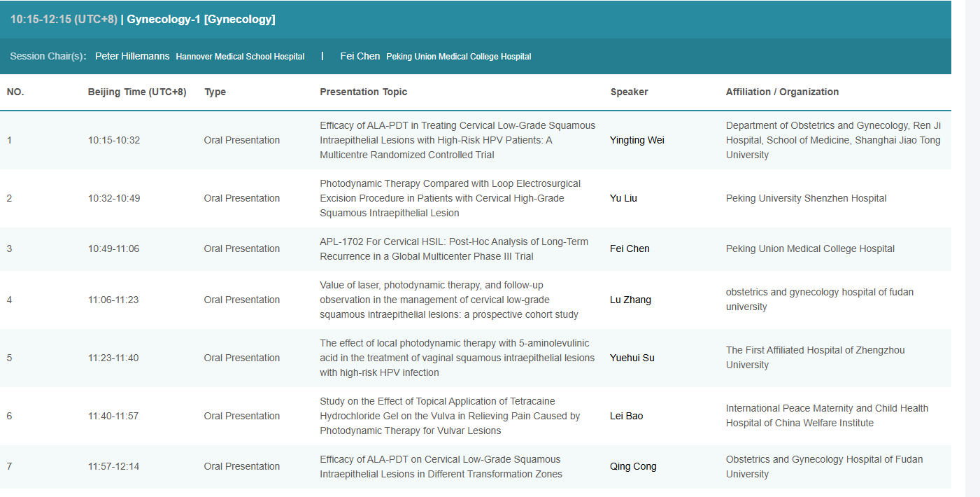Click row number 3 in the NO. column
The height and width of the screenshot is (497, 980).
pyautogui.click(x=9, y=248)
